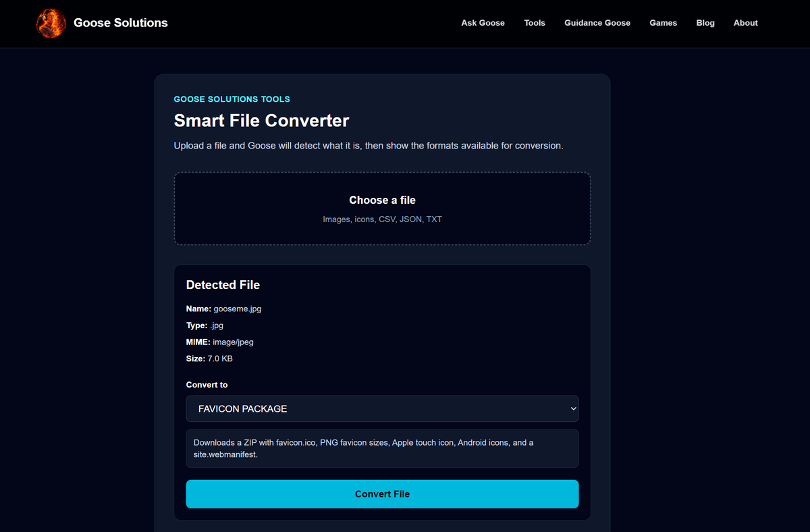Expand the Convert to FAVICON PACKAGE dropdown

click(x=382, y=408)
